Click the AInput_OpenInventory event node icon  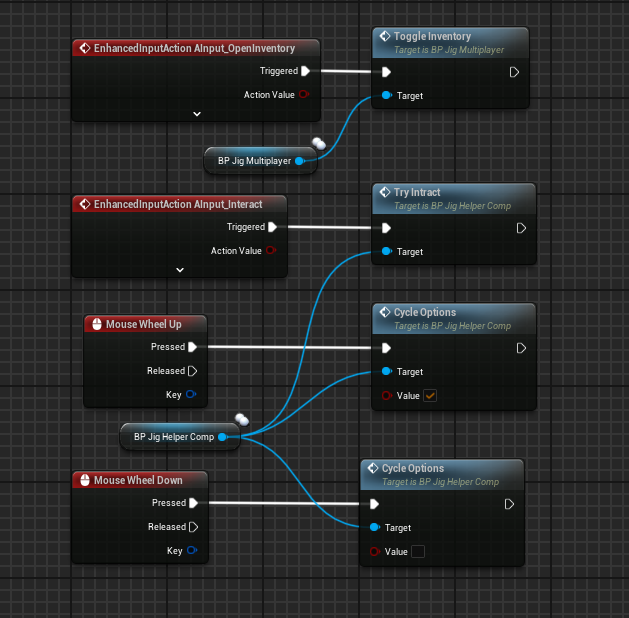point(85,48)
